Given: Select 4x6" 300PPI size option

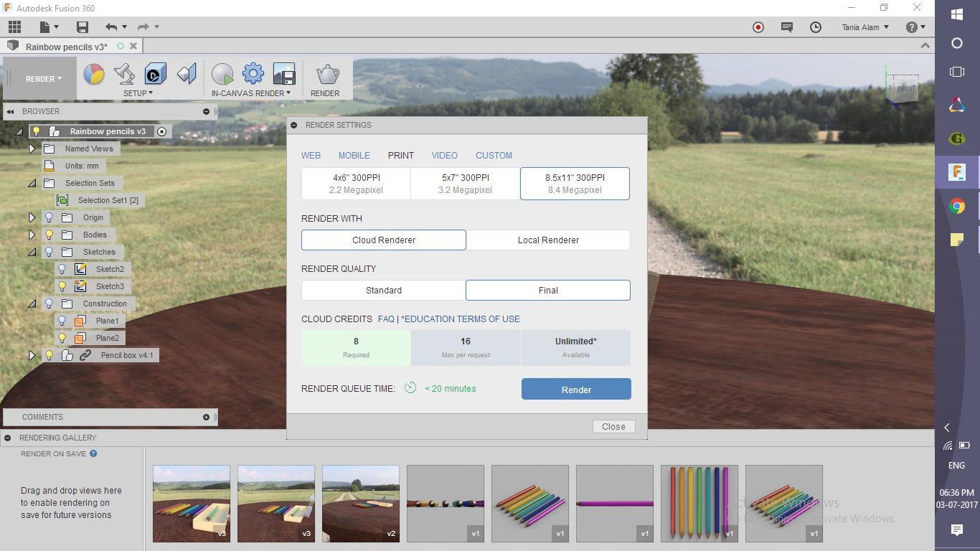Looking at the screenshot, I should (x=356, y=184).
